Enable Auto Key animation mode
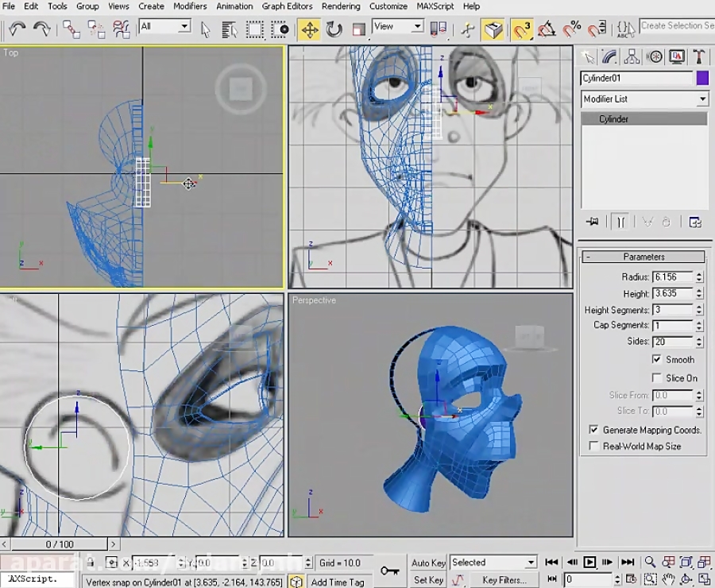 click(428, 563)
